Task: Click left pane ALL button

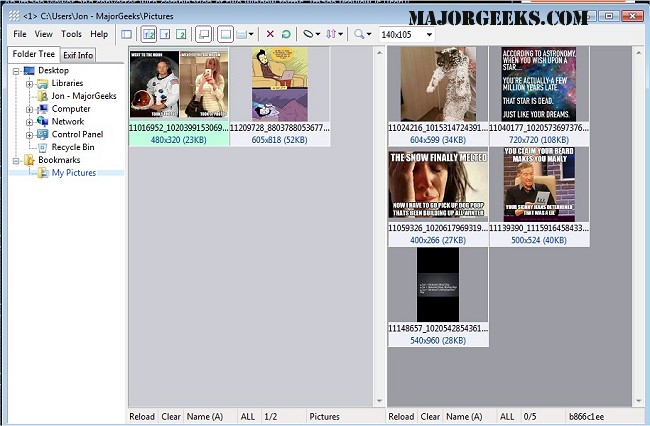Action: point(248,416)
